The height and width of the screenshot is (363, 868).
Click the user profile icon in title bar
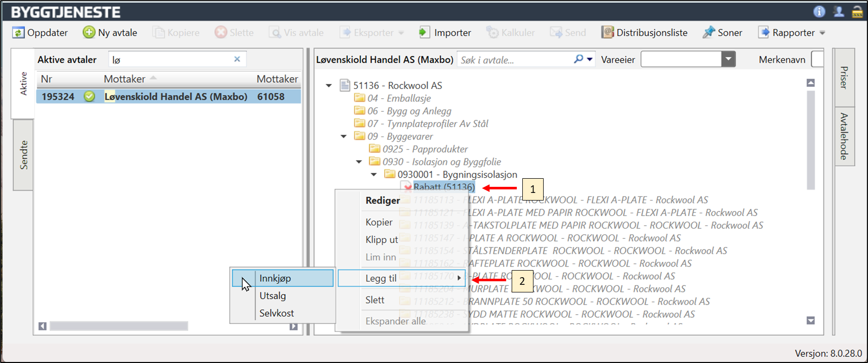pyautogui.click(x=838, y=11)
